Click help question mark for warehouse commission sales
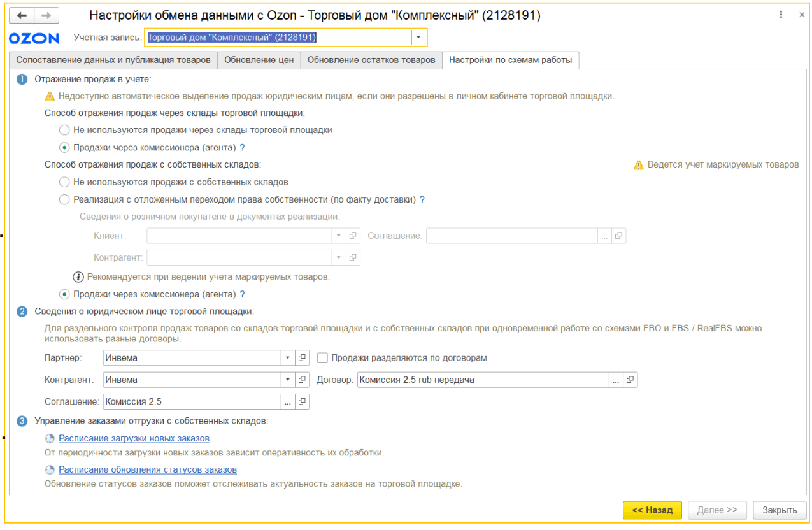Viewport: 812px width, 530px height. [x=242, y=147]
